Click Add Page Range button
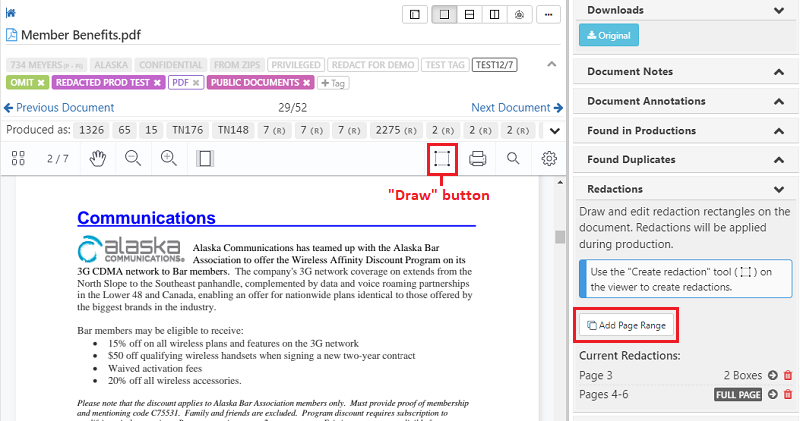This screenshot has height=421, width=800. tap(627, 325)
